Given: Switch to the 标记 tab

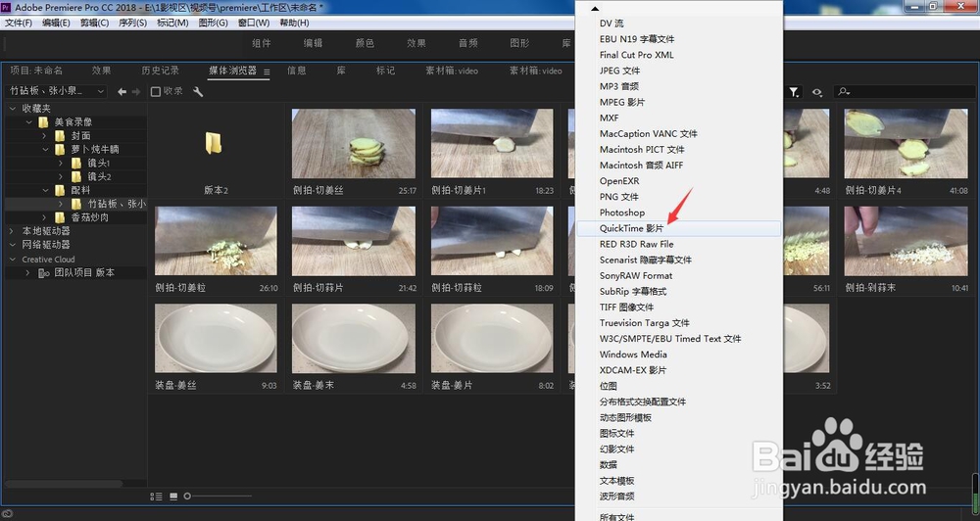Looking at the screenshot, I should pos(385,71).
